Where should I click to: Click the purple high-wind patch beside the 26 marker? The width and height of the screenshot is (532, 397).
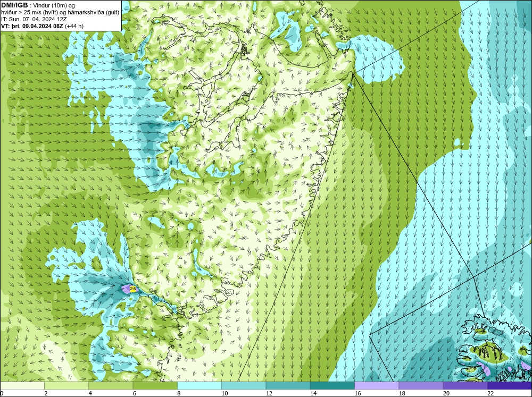click(x=126, y=289)
